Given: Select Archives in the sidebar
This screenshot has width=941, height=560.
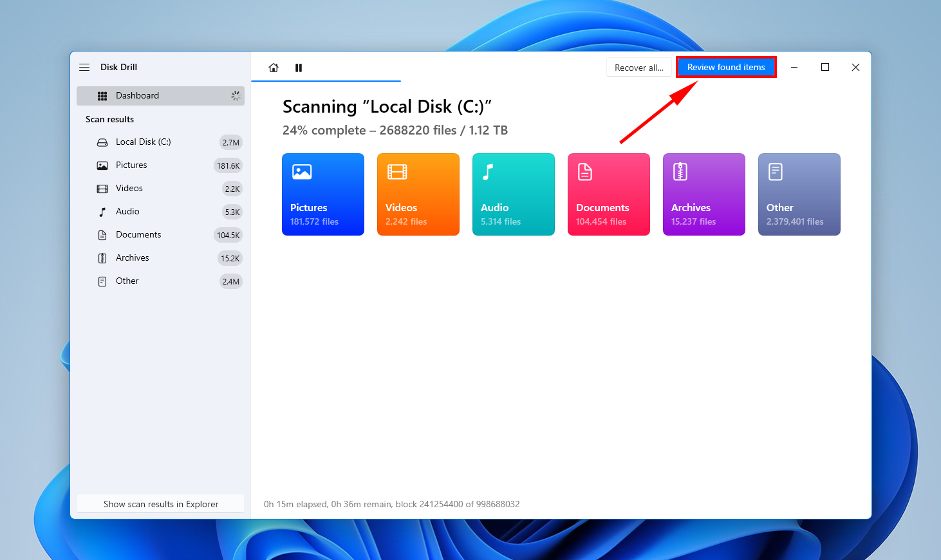Looking at the screenshot, I should [x=160, y=258].
